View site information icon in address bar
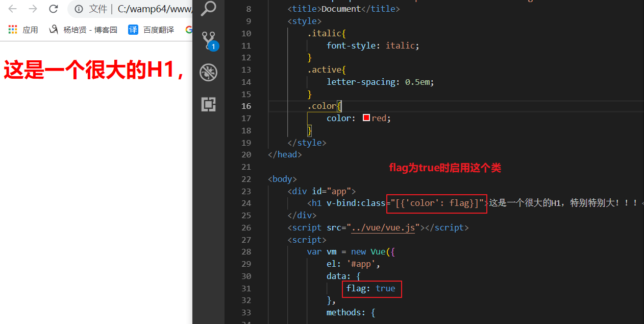Viewport: 644px width, 324px height. click(79, 9)
